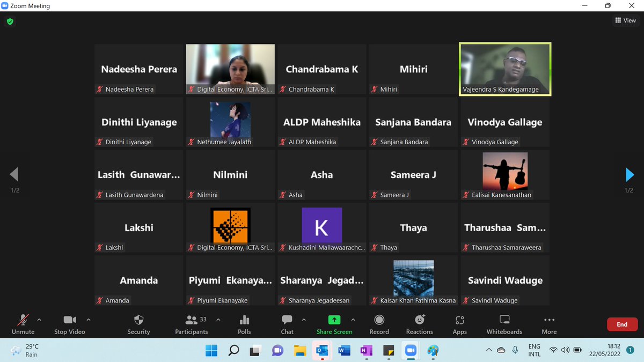Select Vajeendra S Kandegamage's highlighted video tile
This screenshot has height=362, width=644.
click(505, 69)
